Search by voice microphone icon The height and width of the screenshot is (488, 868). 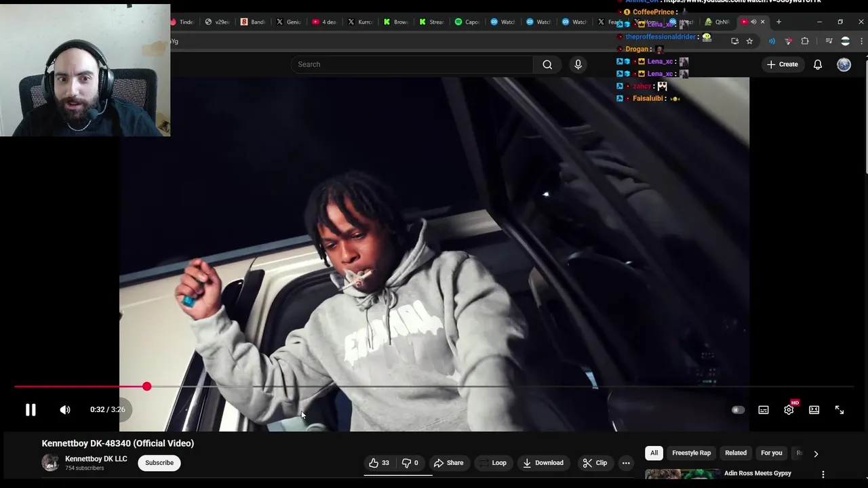[x=578, y=64]
